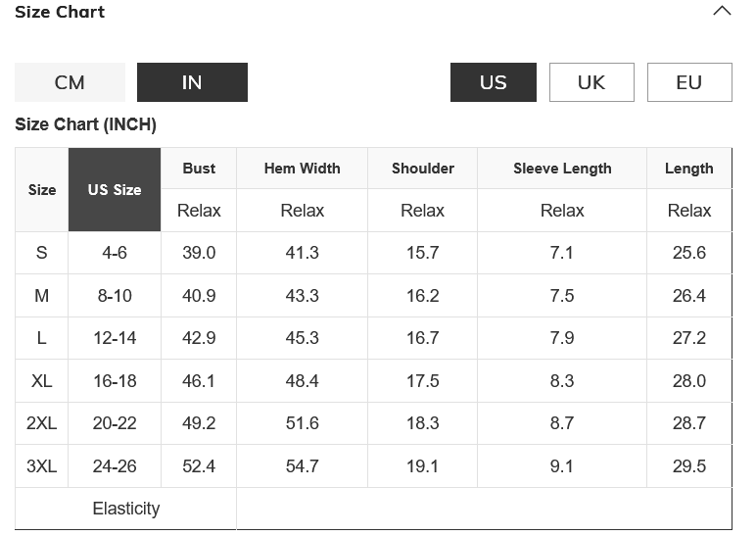The height and width of the screenshot is (536, 756).
Task: Select the S size row label
Action: [41, 253]
